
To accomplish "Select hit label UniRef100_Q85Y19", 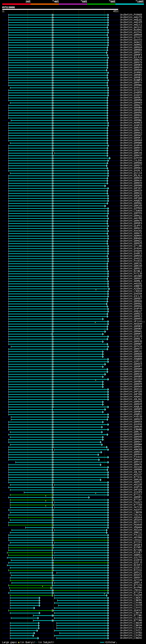I will [x=131, y=462].
